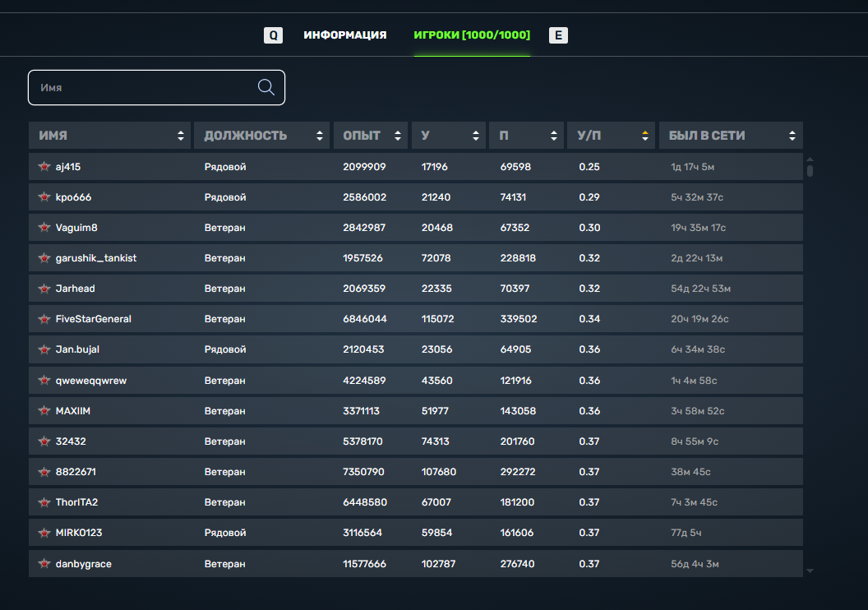This screenshot has height=610, width=868.
Task: Toggle У/П column sort arrows
Action: 645,136
